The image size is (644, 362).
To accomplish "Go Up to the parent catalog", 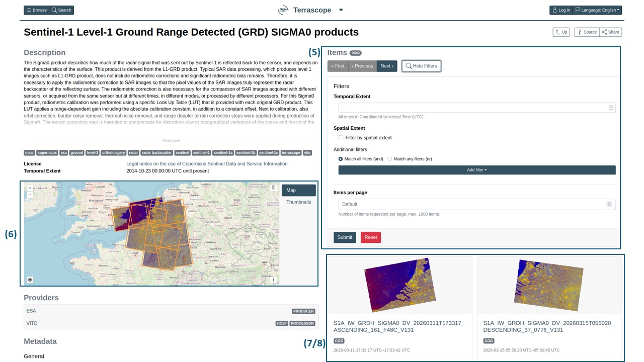I will tap(561, 32).
